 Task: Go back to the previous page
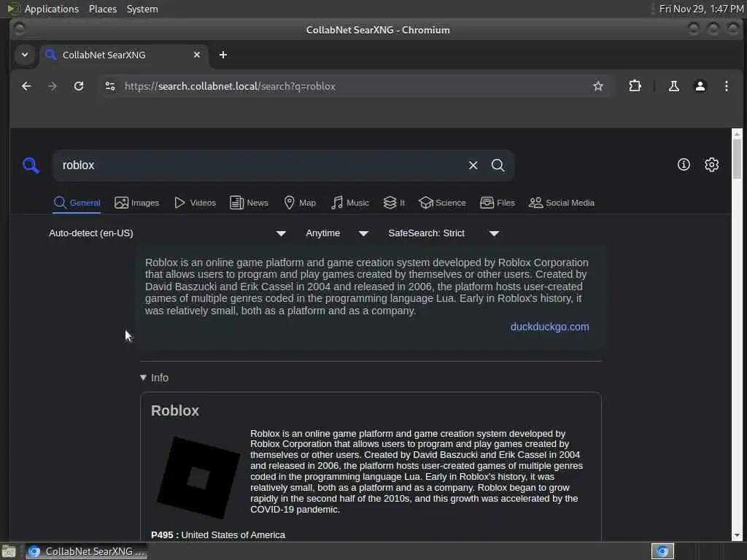(27, 86)
